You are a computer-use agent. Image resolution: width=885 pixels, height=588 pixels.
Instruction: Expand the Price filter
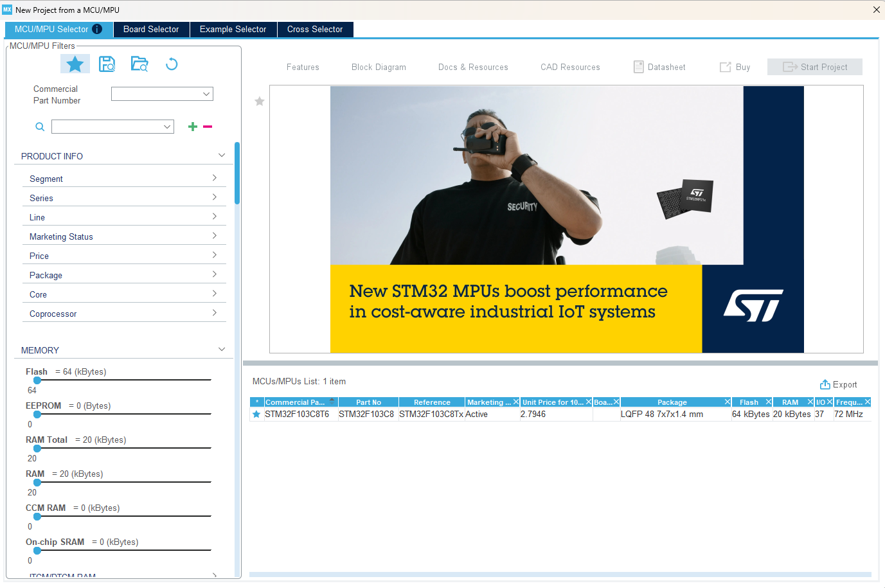click(215, 255)
